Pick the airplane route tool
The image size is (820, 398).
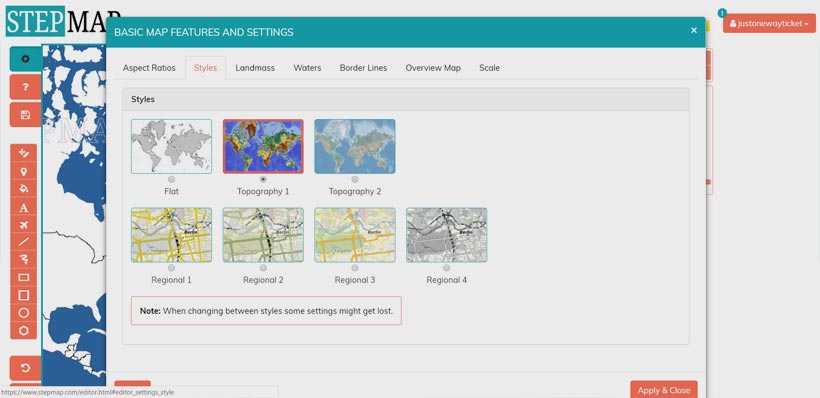pos(24,225)
